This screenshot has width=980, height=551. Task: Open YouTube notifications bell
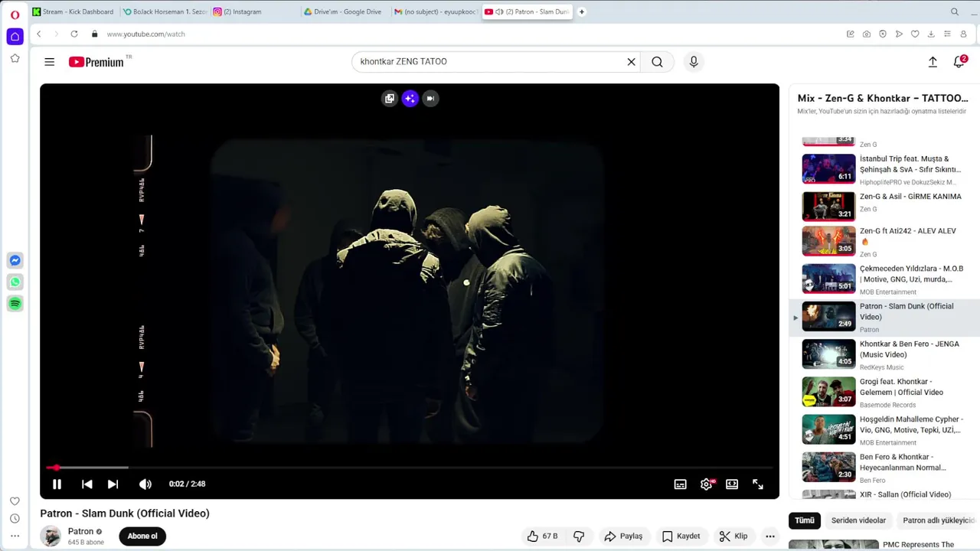pyautogui.click(x=959, y=62)
